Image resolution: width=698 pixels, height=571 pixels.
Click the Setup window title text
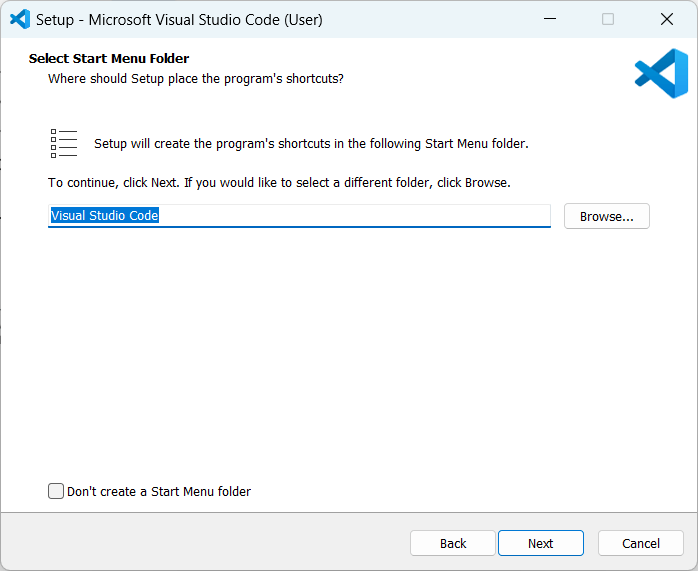click(x=180, y=19)
